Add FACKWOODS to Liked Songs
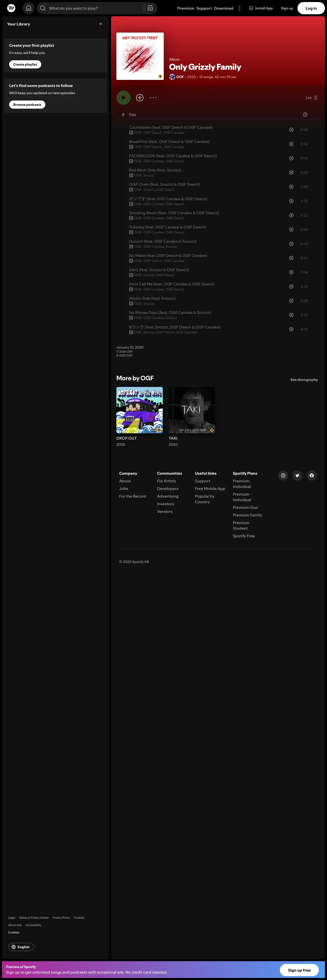 [291, 158]
